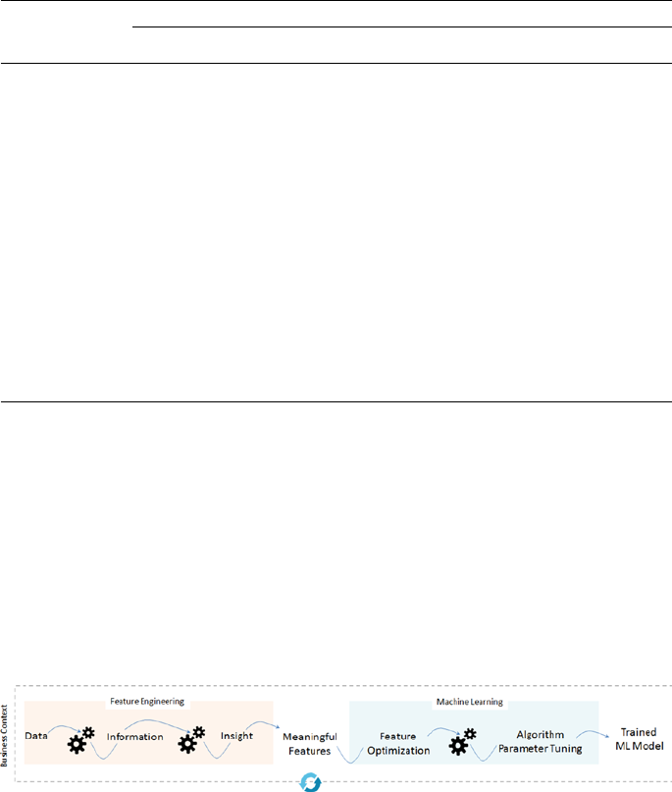Image resolution: width=672 pixels, height=792 pixels.
Task: Click the gears icon between Information and Insight
Action: [x=192, y=741]
